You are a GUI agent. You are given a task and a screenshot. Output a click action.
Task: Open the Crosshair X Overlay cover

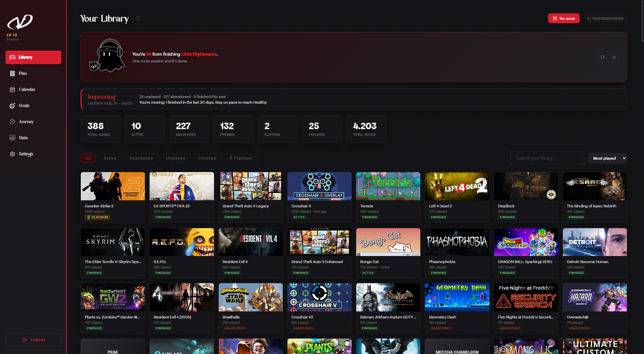pyautogui.click(x=319, y=186)
